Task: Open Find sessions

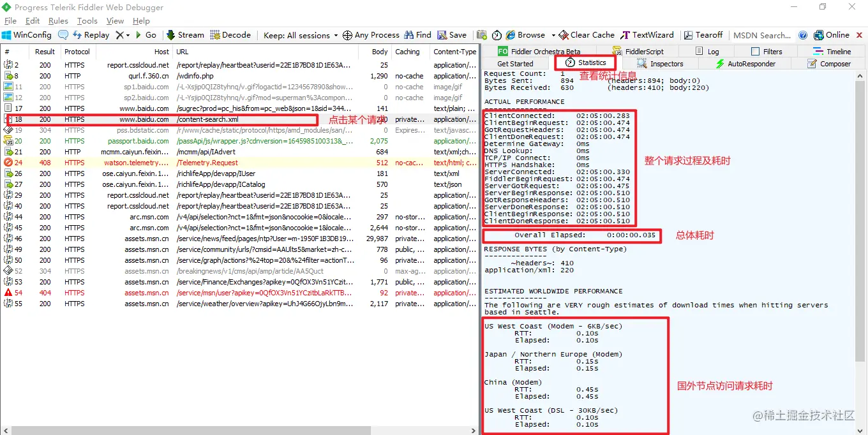Action: [x=417, y=35]
